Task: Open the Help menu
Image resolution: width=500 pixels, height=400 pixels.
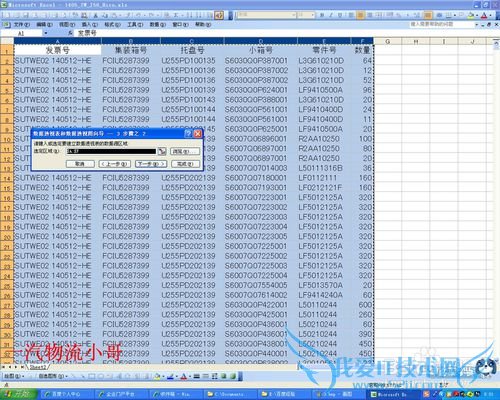Action: [x=203, y=24]
